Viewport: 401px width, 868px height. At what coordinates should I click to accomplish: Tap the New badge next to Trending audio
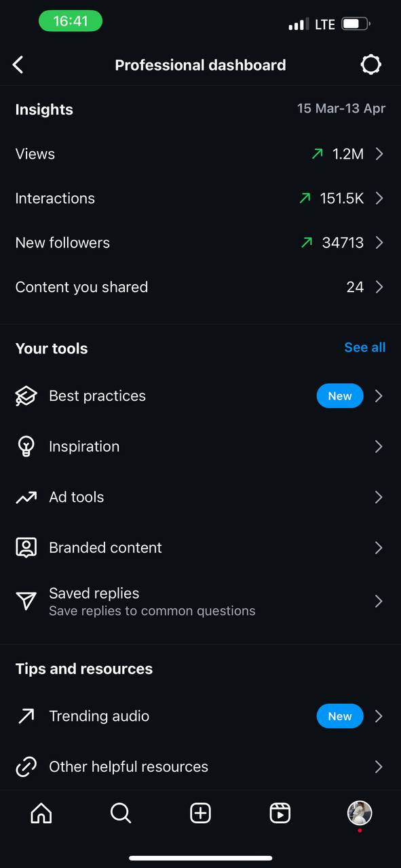340,716
